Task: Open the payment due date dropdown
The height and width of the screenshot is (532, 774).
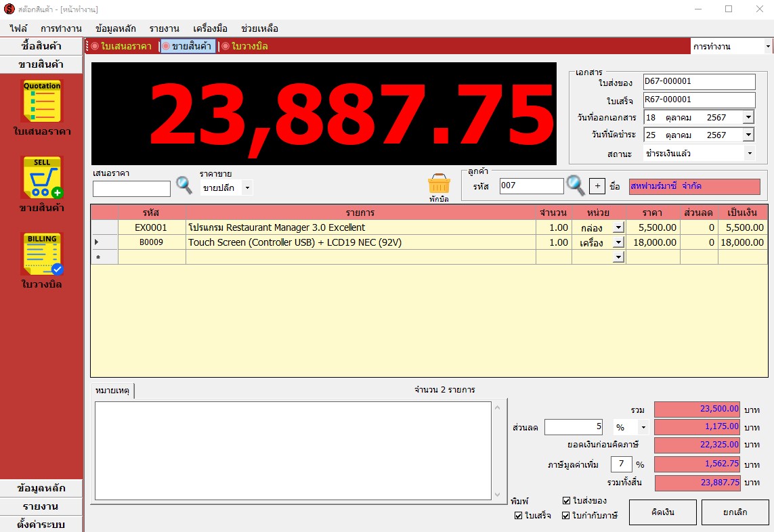Action: point(748,135)
